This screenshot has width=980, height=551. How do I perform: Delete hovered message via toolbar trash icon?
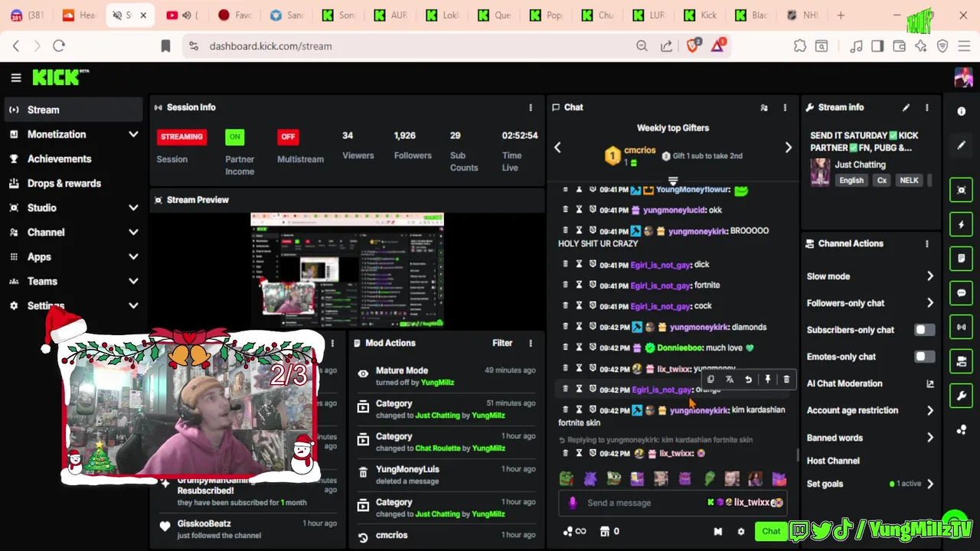point(786,380)
